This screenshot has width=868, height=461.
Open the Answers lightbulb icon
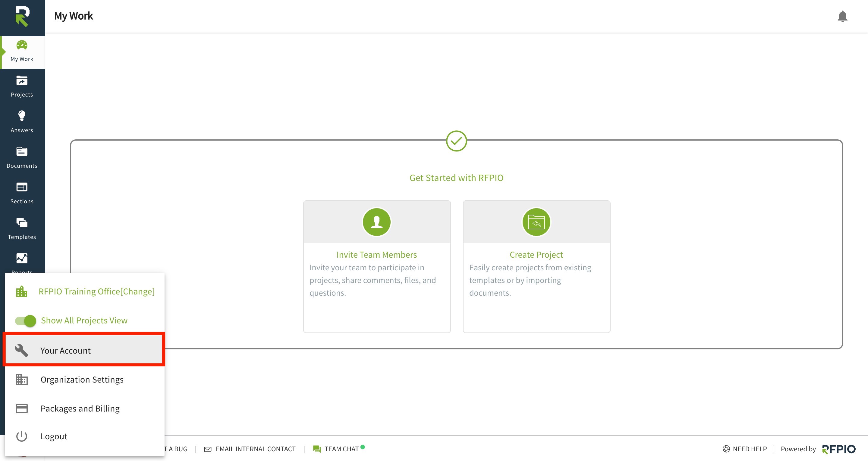(x=22, y=116)
